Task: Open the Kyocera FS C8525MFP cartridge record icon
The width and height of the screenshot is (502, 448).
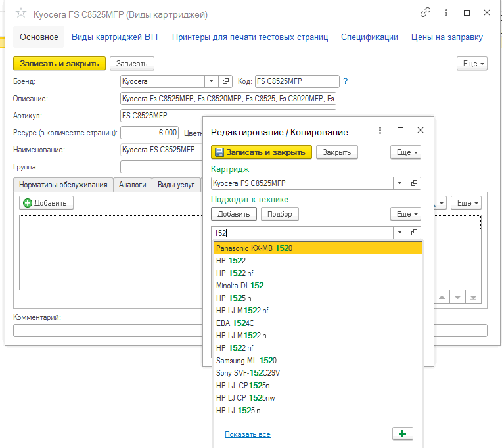Action: coord(414,183)
